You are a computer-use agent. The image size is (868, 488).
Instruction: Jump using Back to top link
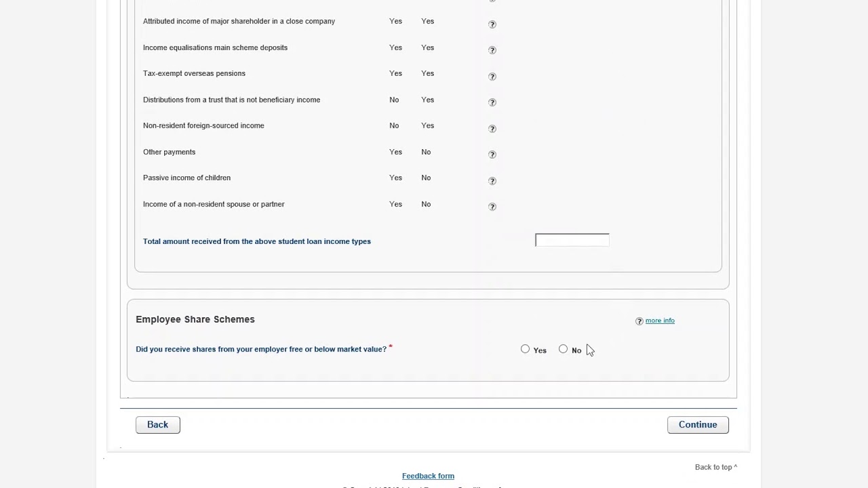coord(715,467)
